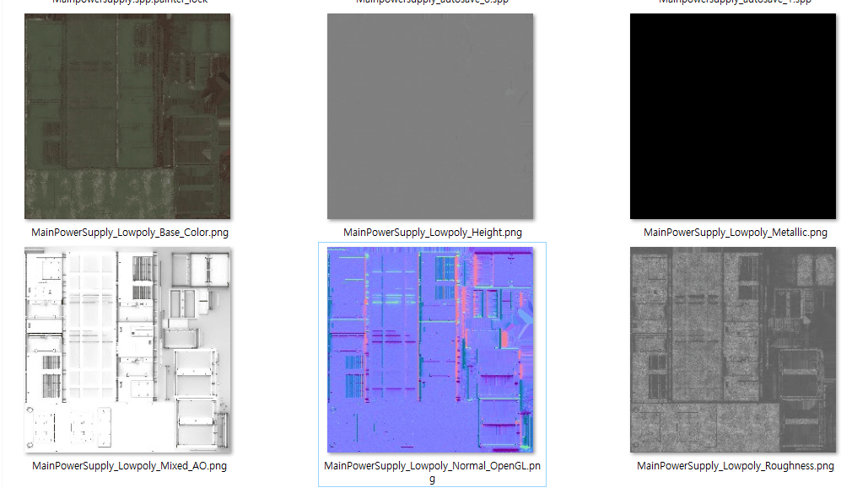Screen dimensions: 868x493
Task: Click filename MainPowerSupply_Lowpoly_Mixed_AO.png
Action: point(130,466)
